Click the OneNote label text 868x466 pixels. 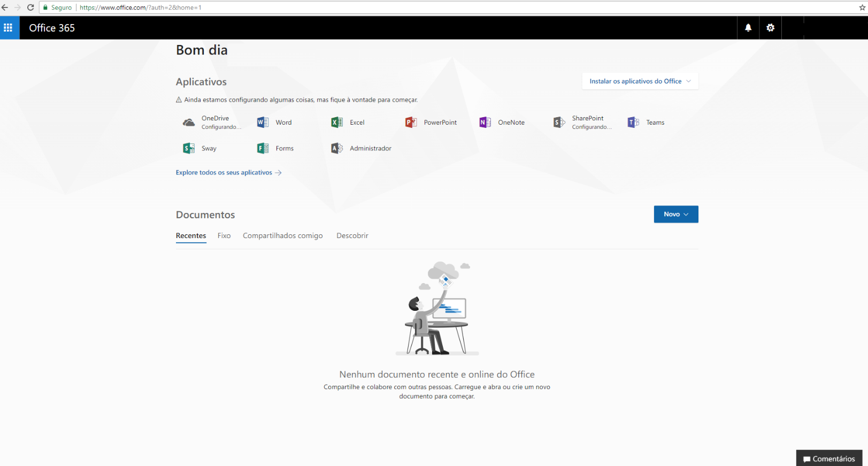[511, 123]
